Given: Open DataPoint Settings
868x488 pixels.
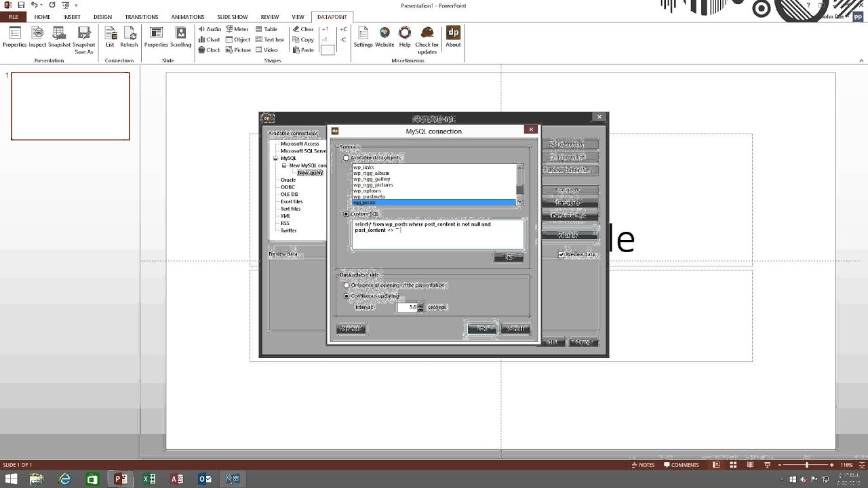Looking at the screenshot, I should [x=363, y=38].
